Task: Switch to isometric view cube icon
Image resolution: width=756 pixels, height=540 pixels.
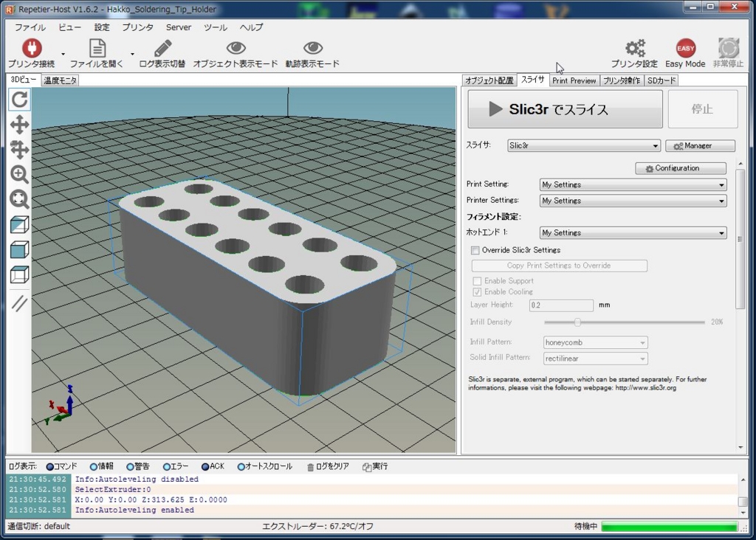Action: click(19, 225)
